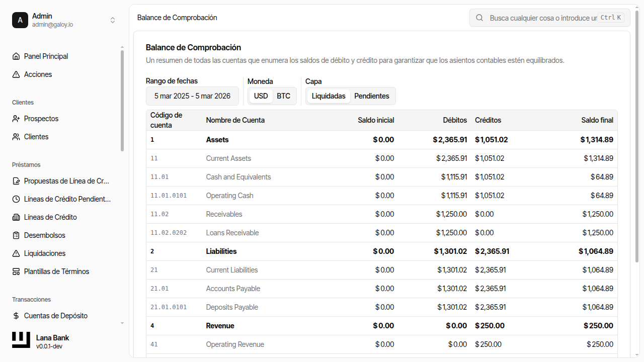This screenshot has height=362, width=644.
Task: Switch layer to Pendientes
Action: coord(372,96)
